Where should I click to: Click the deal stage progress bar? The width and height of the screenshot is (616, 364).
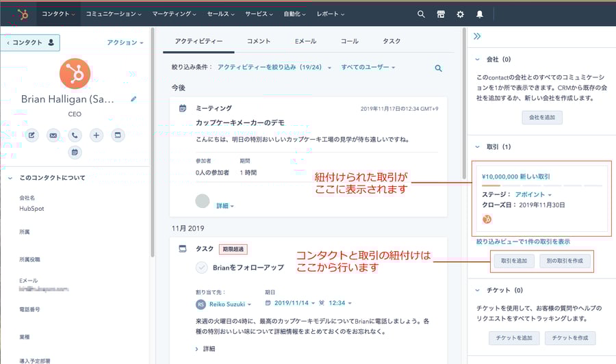click(x=542, y=185)
